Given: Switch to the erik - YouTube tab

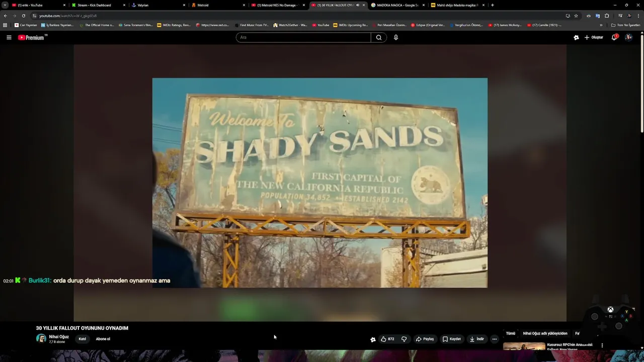Looking at the screenshot, I should (x=38, y=5).
